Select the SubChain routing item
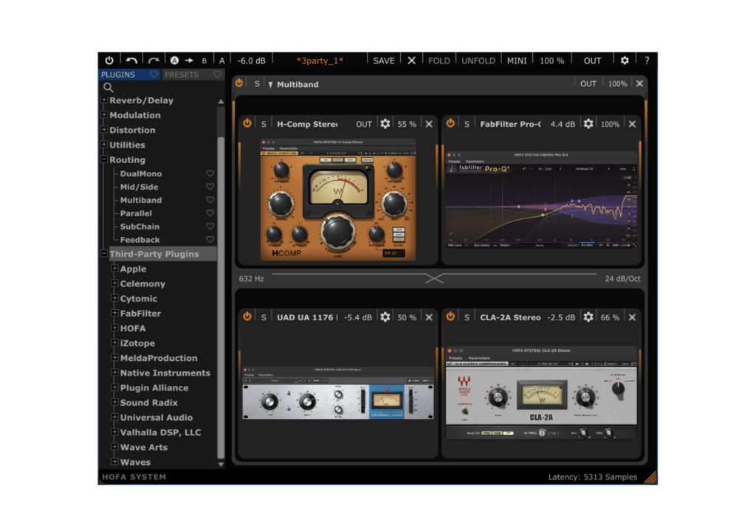The height and width of the screenshot is (532, 756). coord(140,227)
